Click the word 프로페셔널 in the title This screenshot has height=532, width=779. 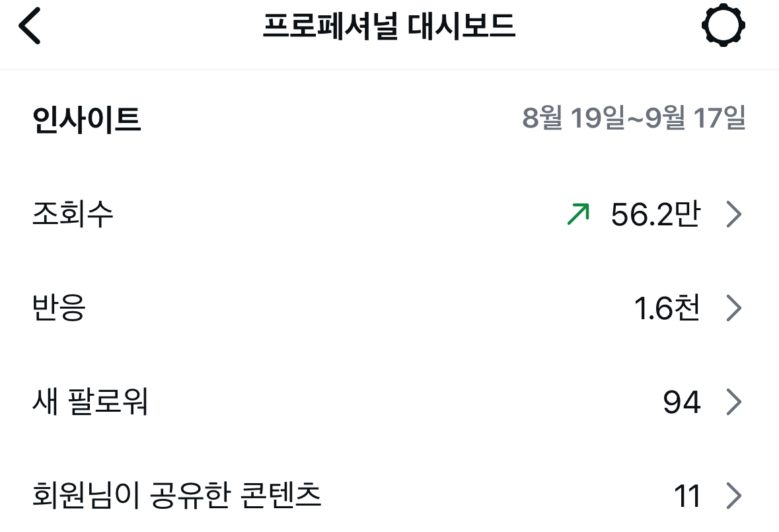(330, 27)
